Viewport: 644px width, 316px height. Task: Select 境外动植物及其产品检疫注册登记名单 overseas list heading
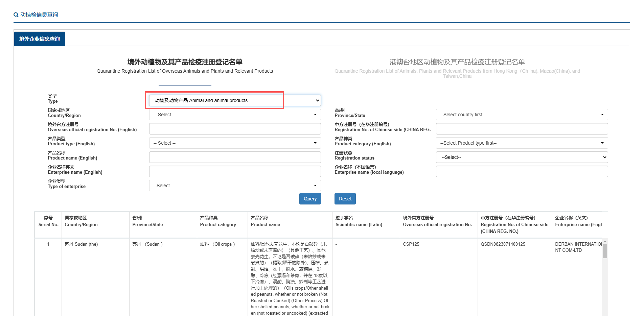[185, 62]
